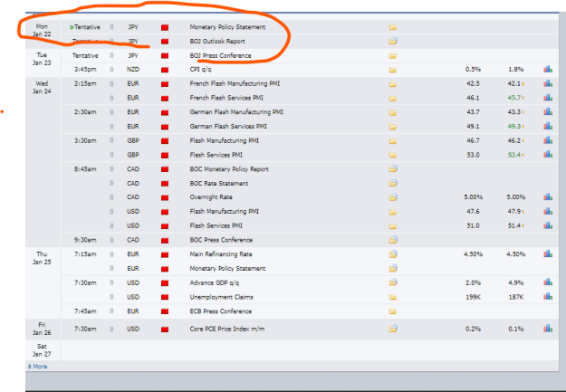Viewport: 566px width, 392px height.
Task: Toggle alert speaker for NZD CPI q/q
Action: pos(111,70)
